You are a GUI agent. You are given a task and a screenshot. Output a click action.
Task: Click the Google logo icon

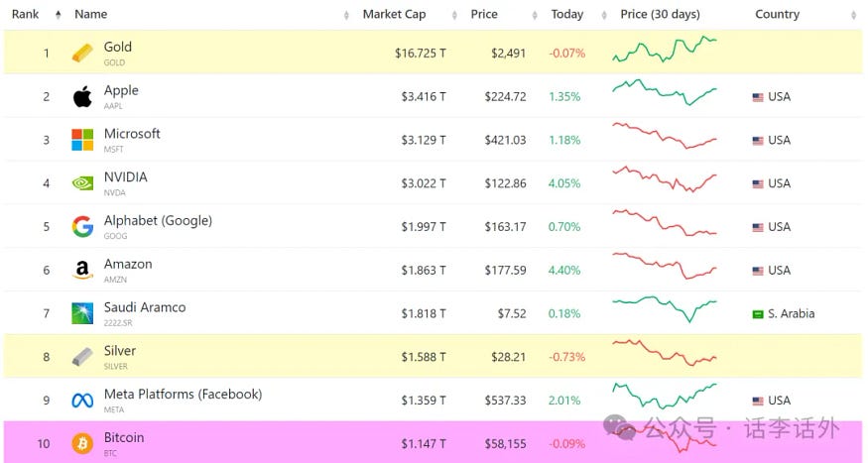pyautogui.click(x=82, y=227)
